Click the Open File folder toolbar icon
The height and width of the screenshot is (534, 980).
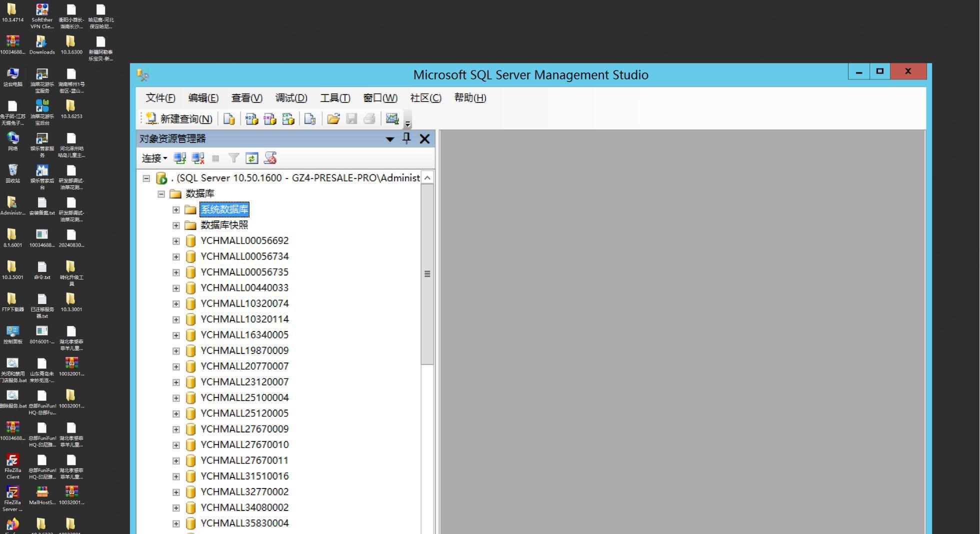pyautogui.click(x=333, y=119)
